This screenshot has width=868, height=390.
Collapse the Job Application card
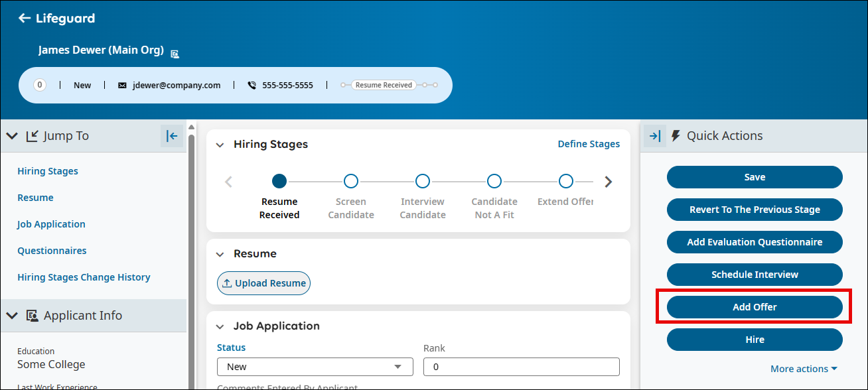(220, 326)
